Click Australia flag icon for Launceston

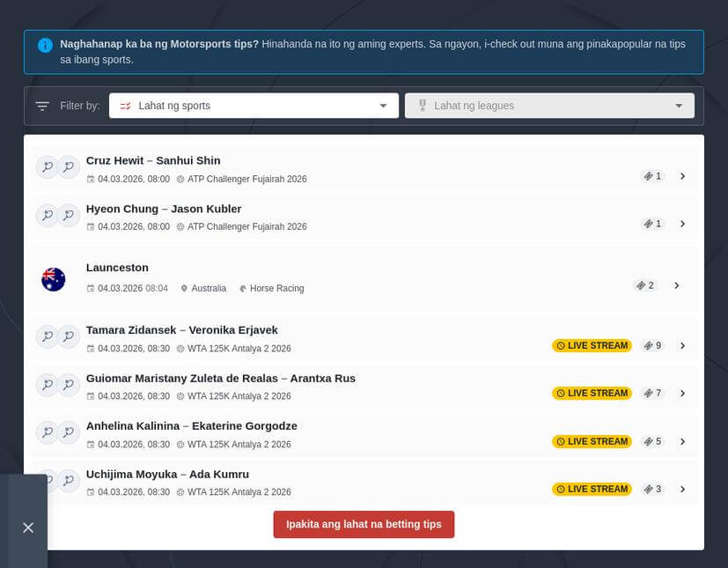[54, 280]
